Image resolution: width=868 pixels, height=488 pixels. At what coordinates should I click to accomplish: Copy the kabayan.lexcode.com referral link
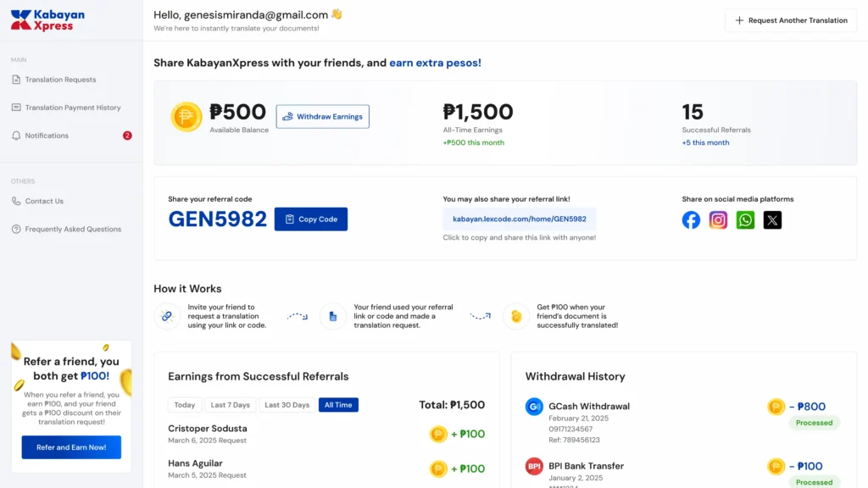tap(520, 219)
